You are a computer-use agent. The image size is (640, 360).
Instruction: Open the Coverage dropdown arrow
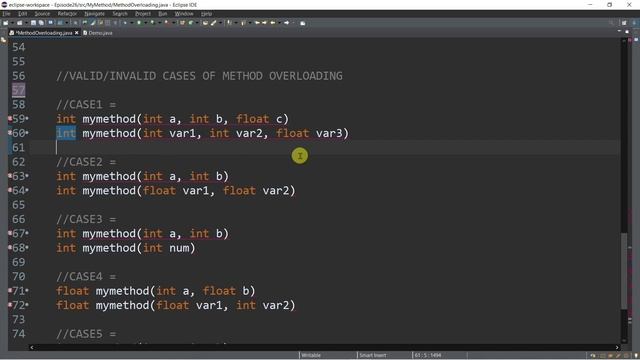tap(159, 23)
